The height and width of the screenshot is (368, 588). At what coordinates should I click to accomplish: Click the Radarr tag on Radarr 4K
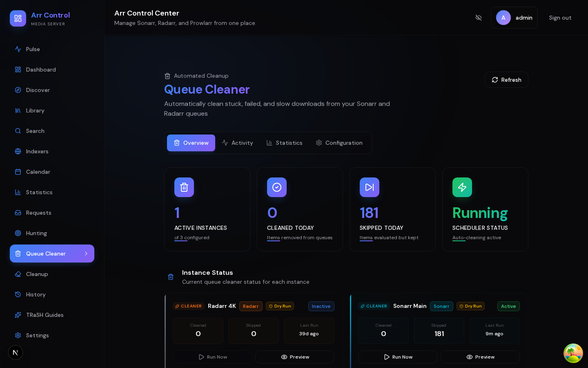click(x=251, y=306)
